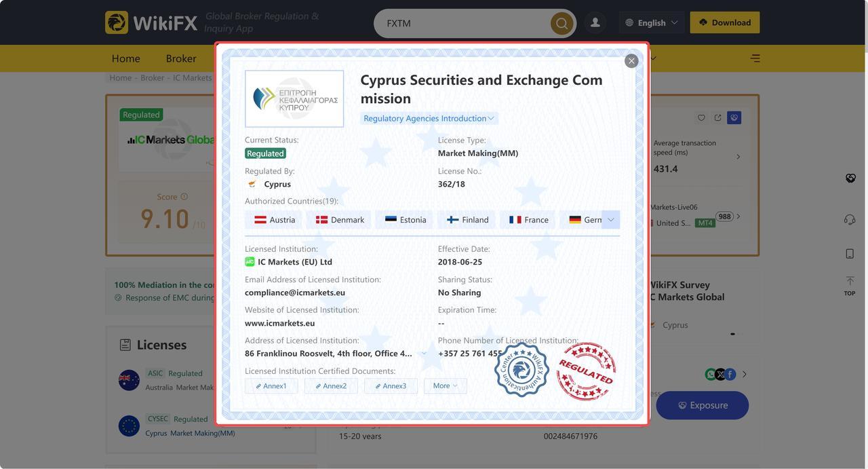Expand the More certified documents dropdown
868x469 pixels.
tap(445, 386)
